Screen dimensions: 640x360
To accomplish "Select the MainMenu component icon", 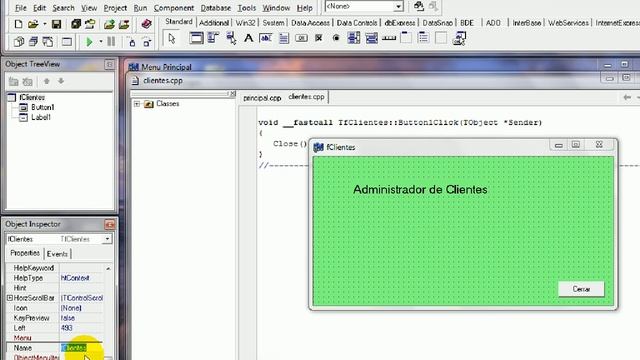I will (x=213, y=38).
